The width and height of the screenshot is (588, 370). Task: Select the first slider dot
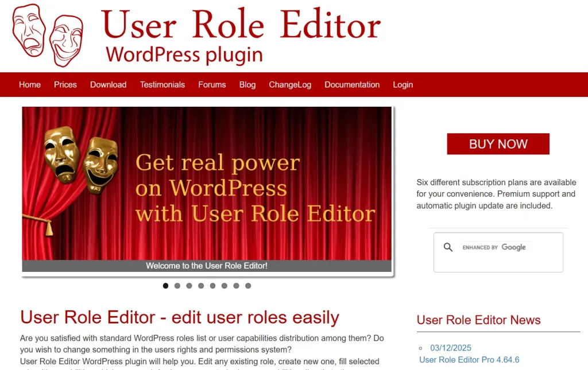tap(165, 286)
